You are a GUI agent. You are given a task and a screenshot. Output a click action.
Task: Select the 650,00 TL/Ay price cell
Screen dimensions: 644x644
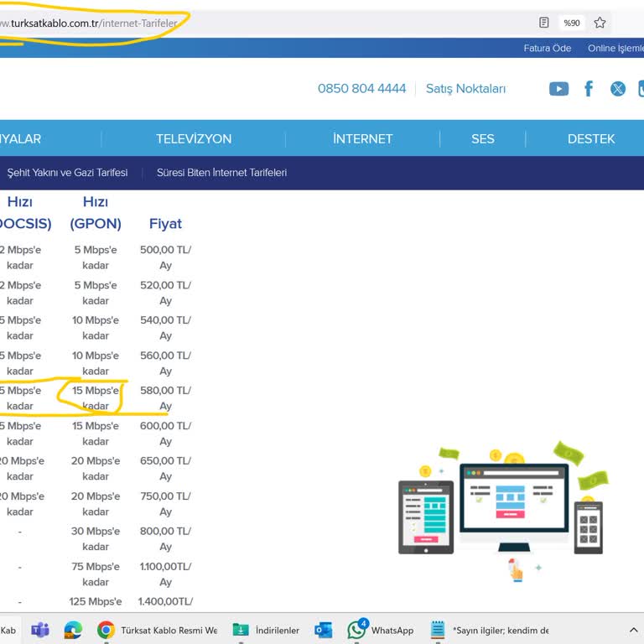pos(165,468)
